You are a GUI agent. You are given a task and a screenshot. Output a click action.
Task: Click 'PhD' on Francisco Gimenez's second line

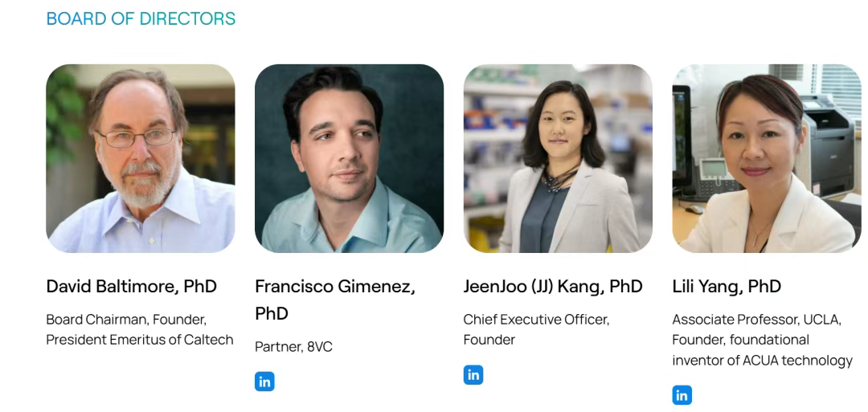pos(272,313)
